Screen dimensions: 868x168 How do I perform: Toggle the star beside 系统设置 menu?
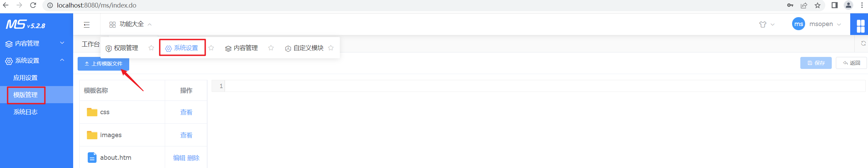pos(211,48)
